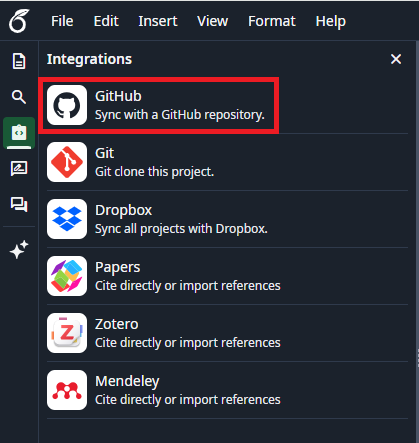
Task: Click the red Mendeley icon
Action: click(x=67, y=390)
